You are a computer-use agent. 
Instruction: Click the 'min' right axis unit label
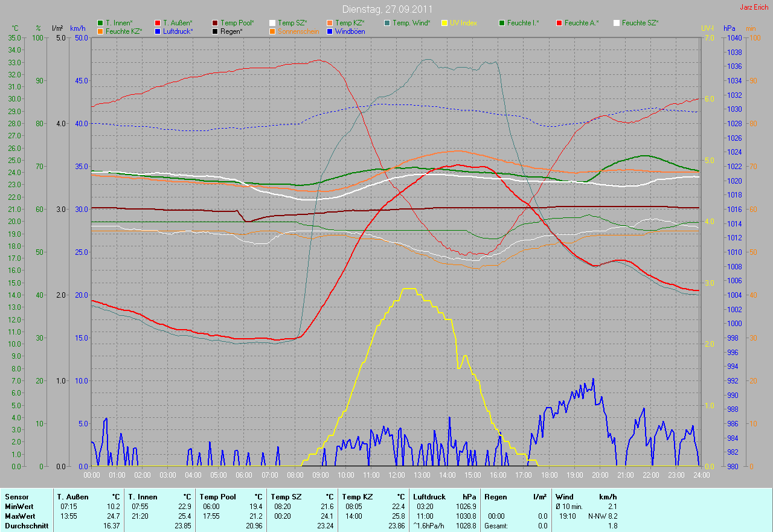click(751, 28)
